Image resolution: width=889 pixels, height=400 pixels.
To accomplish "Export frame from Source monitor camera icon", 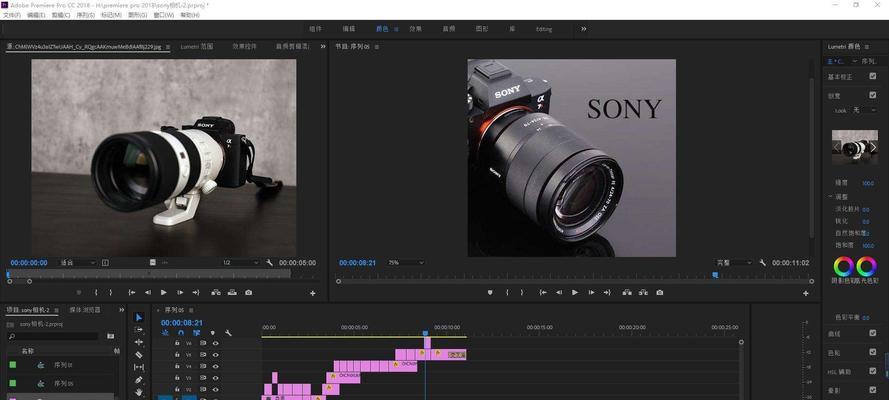I will pyautogui.click(x=248, y=292).
